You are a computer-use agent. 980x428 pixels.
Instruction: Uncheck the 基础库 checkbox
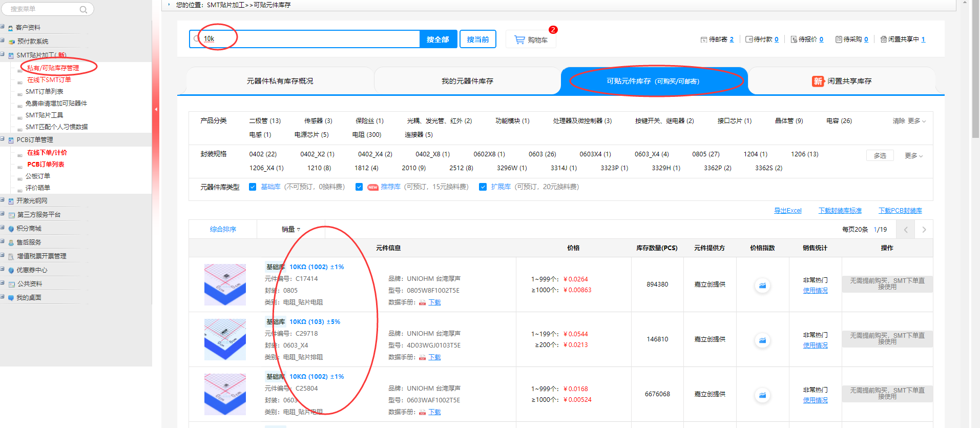coord(253,187)
